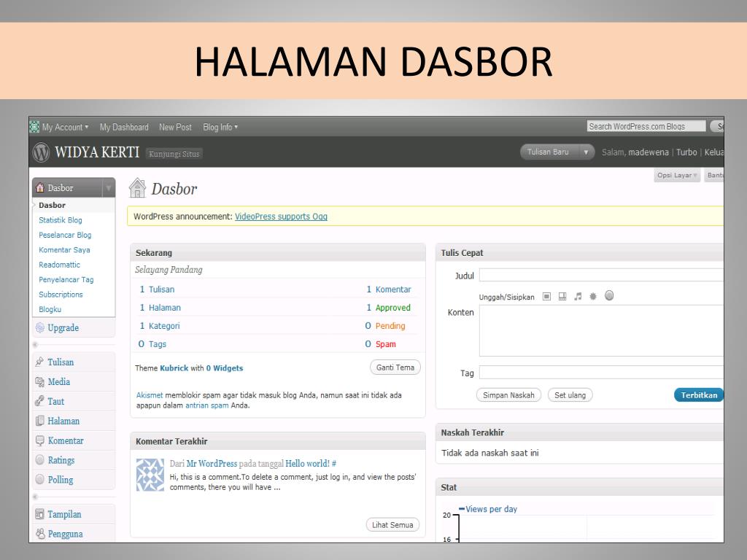Collapse the Dasbor sidebar menu arrow
This screenshot has width=747, height=560.
(x=109, y=188)
